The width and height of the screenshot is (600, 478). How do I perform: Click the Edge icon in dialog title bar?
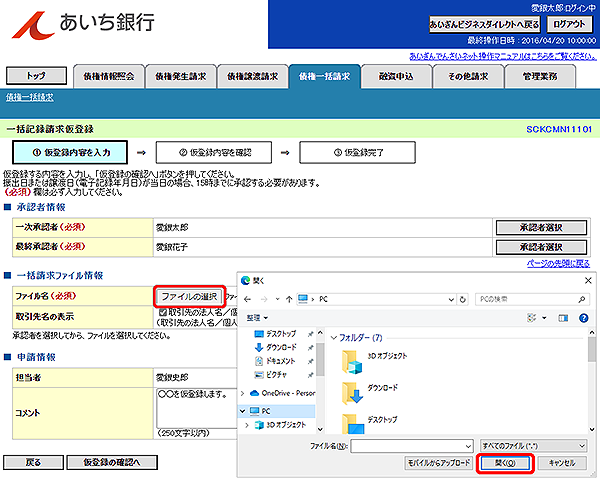(246, 281)
